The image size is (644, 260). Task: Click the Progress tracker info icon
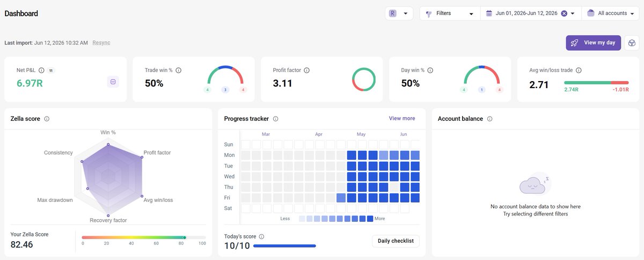click(x=275, y=119)
